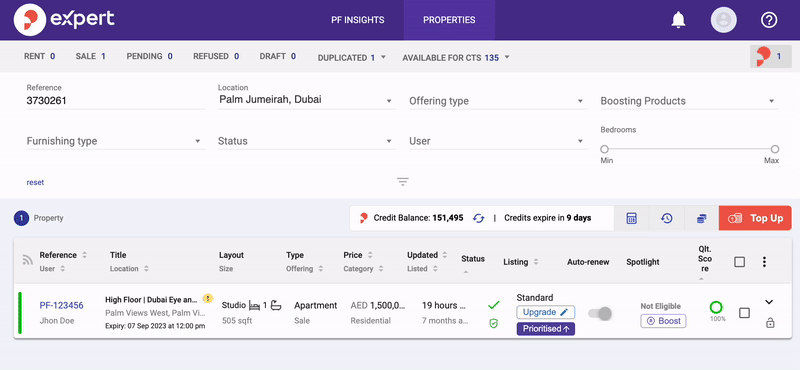The image size is (800, 370).
Task: Sort by User sub-header arrows
Action: click(62, 268)
